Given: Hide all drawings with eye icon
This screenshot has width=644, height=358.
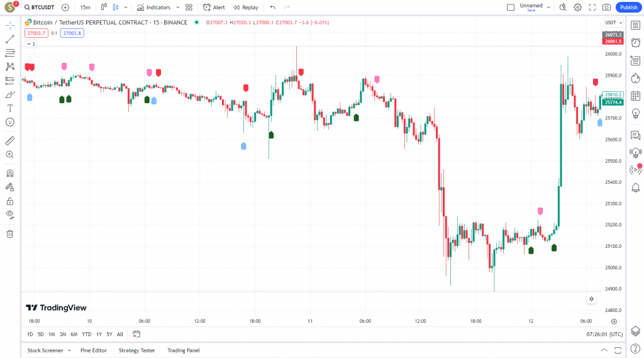Looking at the screenshot, I should [10, 215].
